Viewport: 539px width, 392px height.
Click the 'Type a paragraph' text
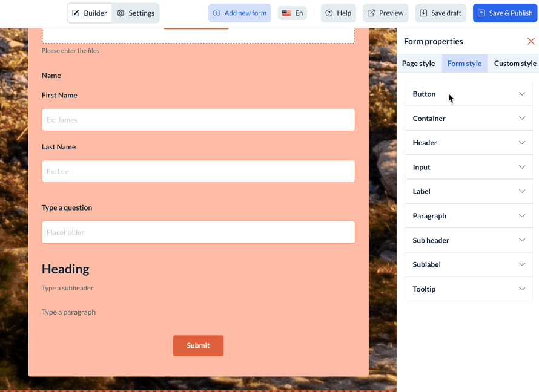click(x=69, y=312)
